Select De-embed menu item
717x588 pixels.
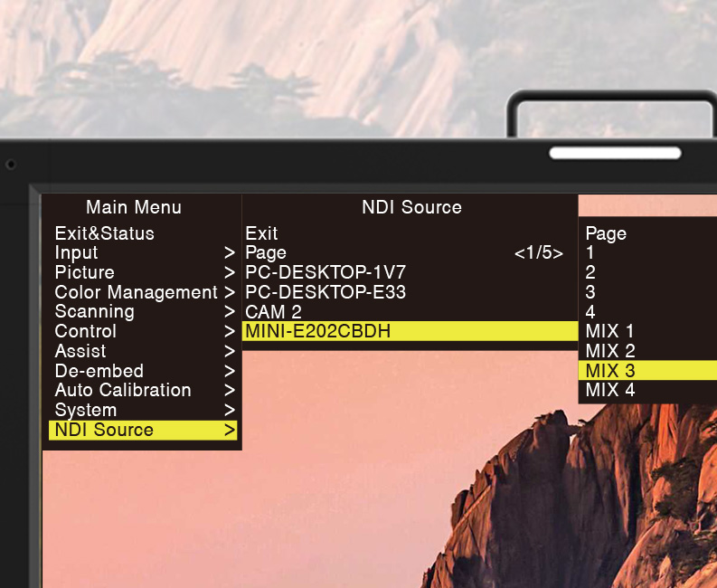pyautogui.click(x=99, y=371)
